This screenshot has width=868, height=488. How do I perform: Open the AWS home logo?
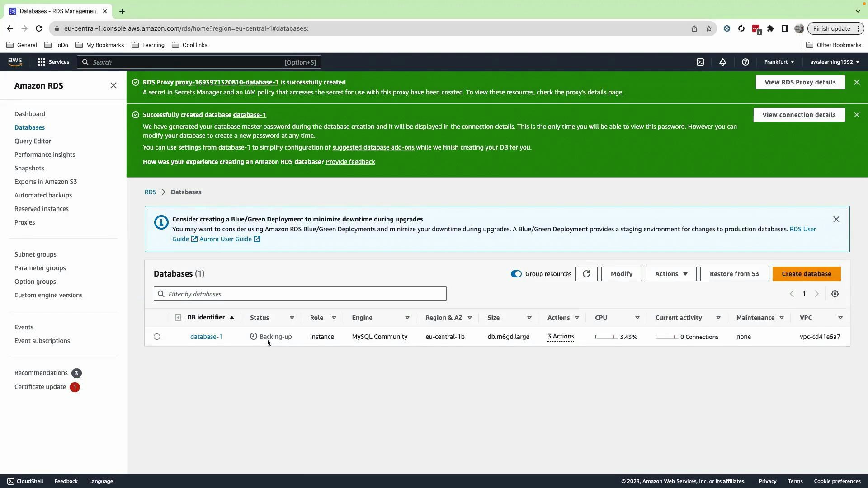(x=15, y=62)
